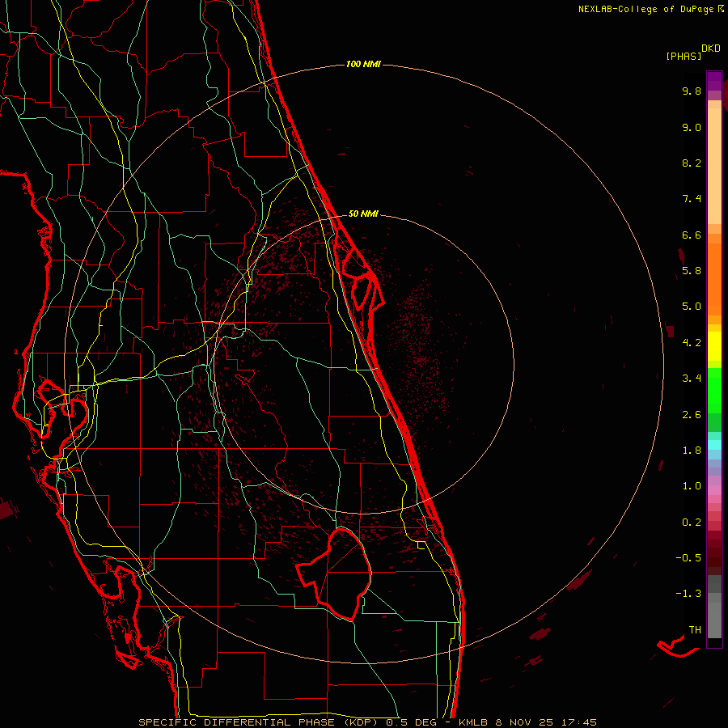
Task: Click the orange segment of the color bar
Action: point(714,278)
